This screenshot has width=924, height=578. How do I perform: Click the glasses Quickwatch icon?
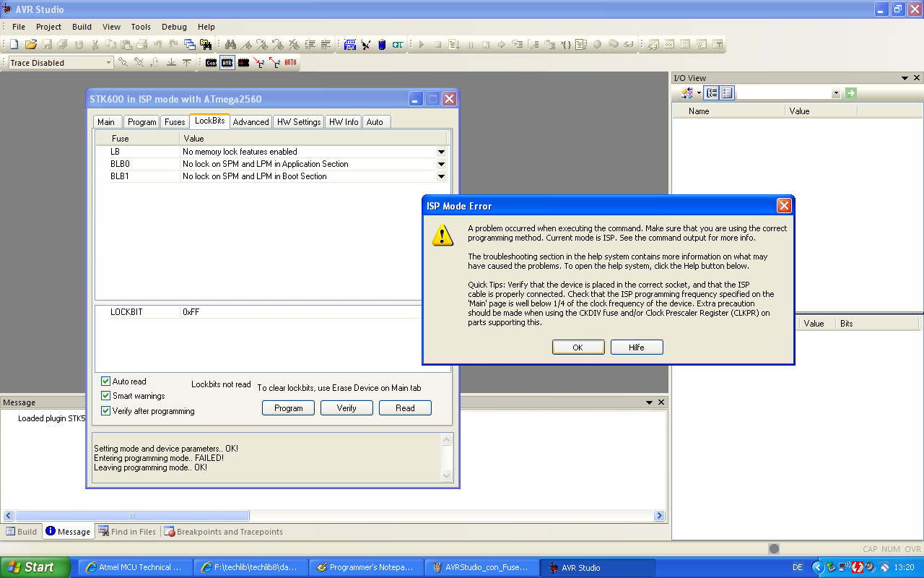click(629, 44)
